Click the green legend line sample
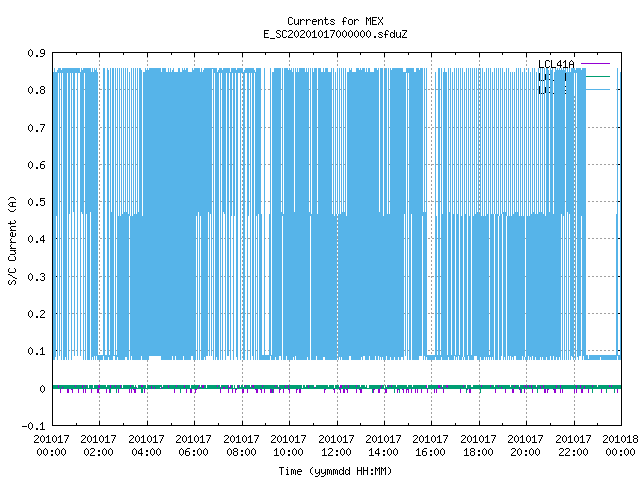This screenshot has width=640, height=480. (x=598, y=76)
